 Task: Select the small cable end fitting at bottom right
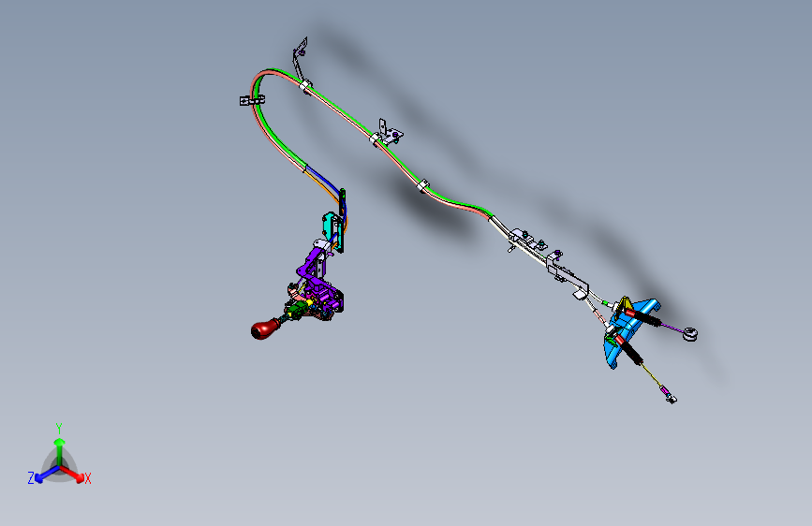(x=670, y=397)
